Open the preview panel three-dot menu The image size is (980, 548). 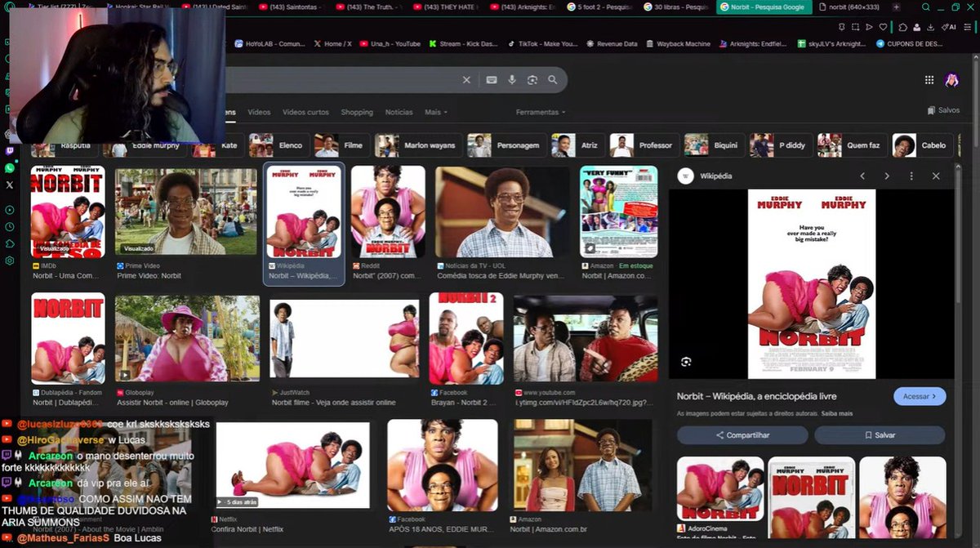point(911,176)
